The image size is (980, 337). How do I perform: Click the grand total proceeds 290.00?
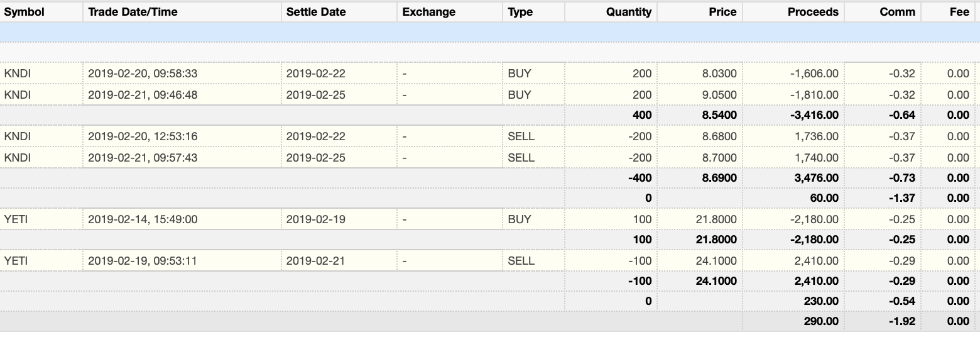820,321
